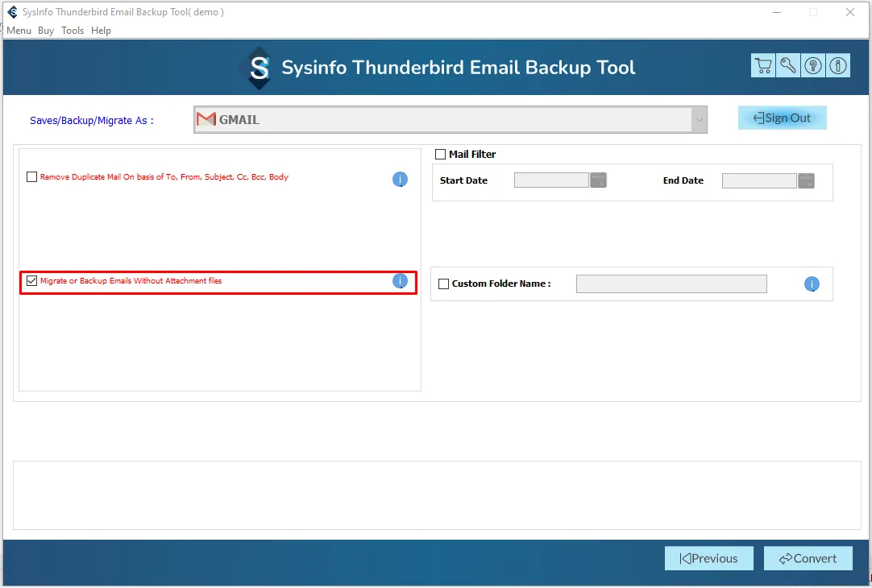Click the Start Date input field
This screenshot has width=872, height=588.
[x=551, y=180]
